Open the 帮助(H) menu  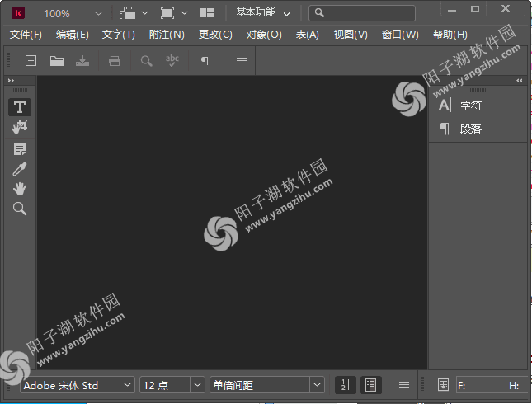[450, 35]
